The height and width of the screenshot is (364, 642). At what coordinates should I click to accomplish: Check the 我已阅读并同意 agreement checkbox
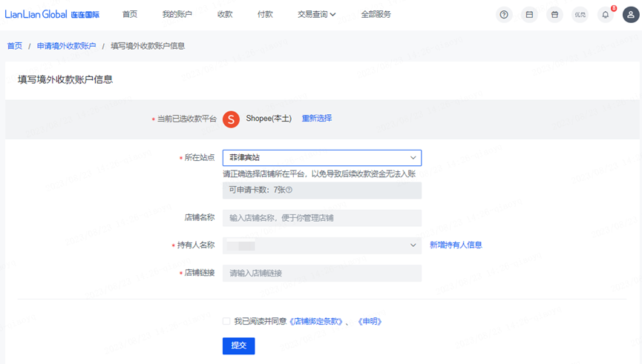[226, 321]
